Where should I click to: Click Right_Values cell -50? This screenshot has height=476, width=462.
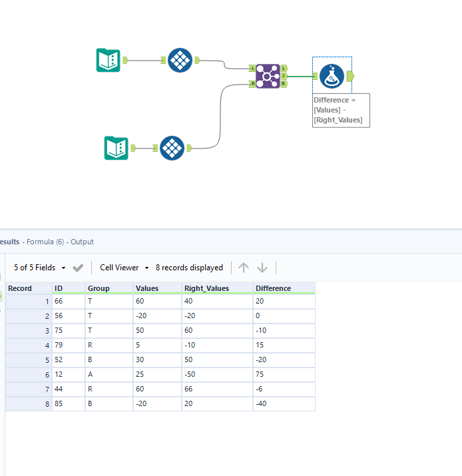pos(217,375)
